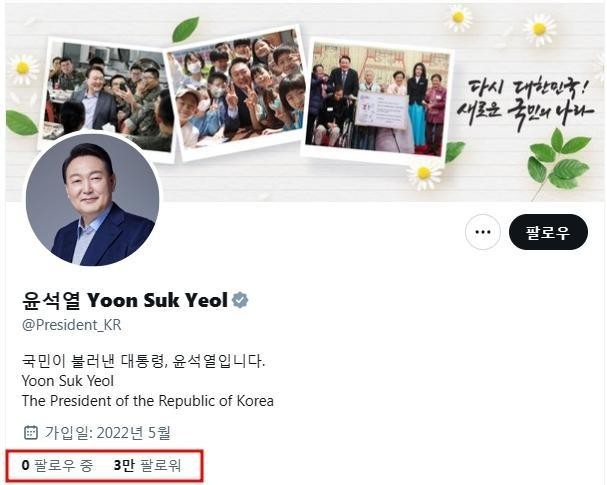
Task: Click the blue verified badge icon
Action: (x=240, y=300)
